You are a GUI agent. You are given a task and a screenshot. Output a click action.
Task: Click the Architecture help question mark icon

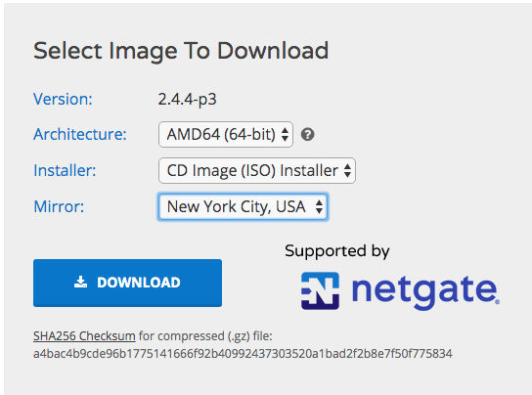308,135
